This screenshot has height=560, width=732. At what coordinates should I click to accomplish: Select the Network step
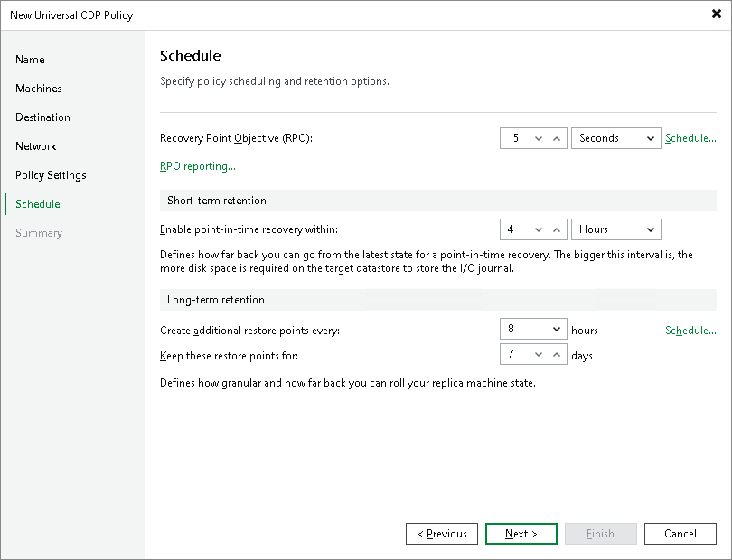click(x=36, y=145)
